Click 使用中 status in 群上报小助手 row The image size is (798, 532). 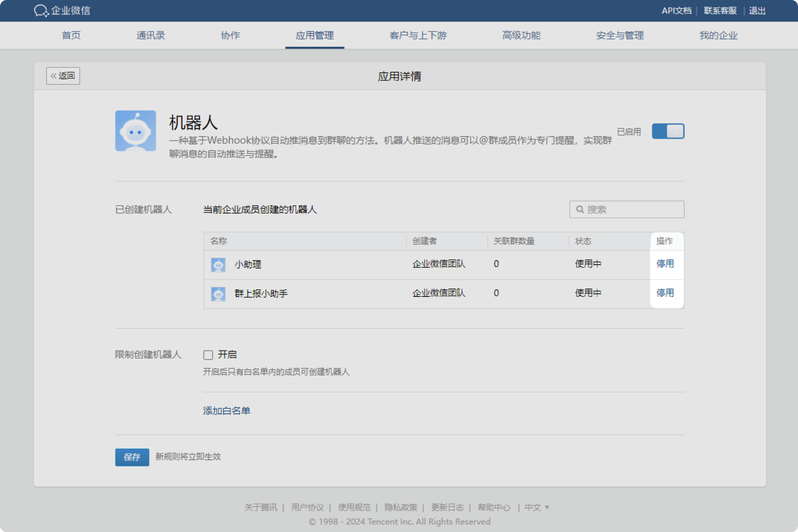588,293
